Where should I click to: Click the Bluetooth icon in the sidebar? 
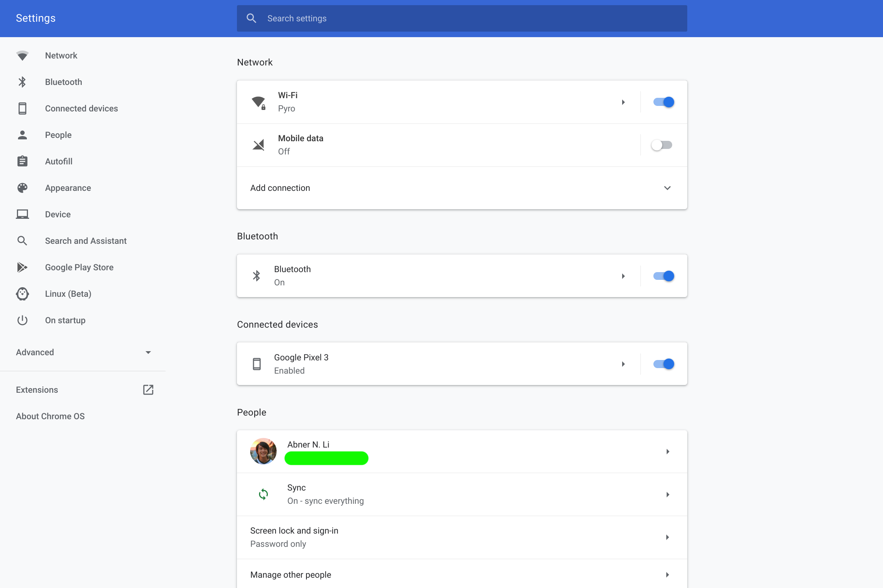click(22, 82)
